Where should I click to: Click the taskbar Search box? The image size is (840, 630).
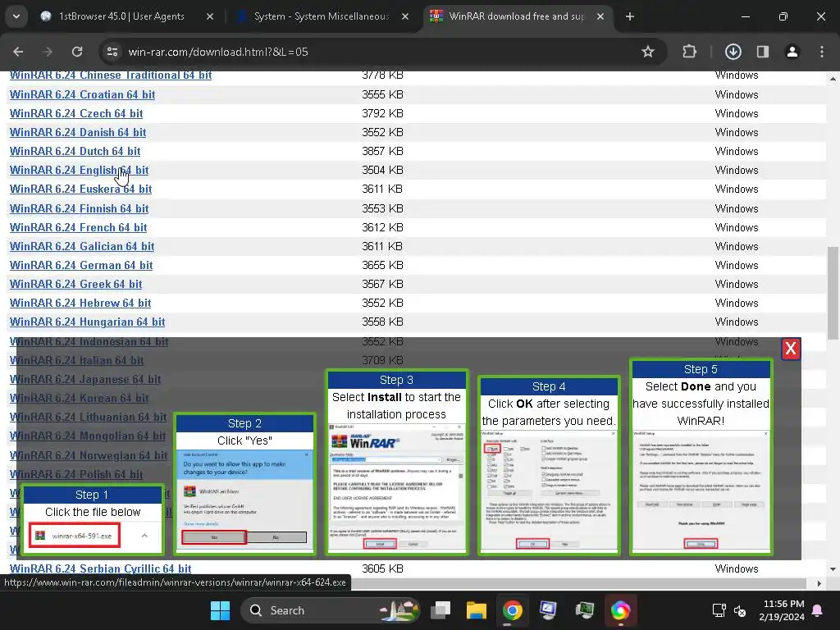click(330, 610)
